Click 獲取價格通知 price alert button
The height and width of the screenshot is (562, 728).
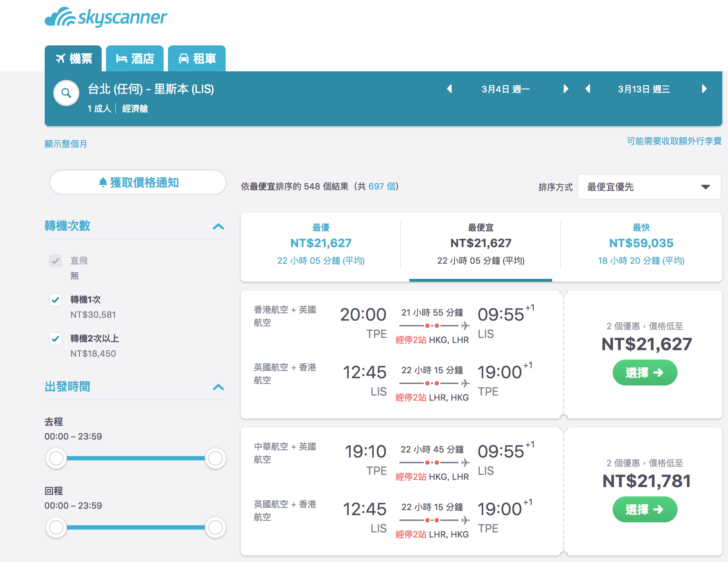coord(138,182)
